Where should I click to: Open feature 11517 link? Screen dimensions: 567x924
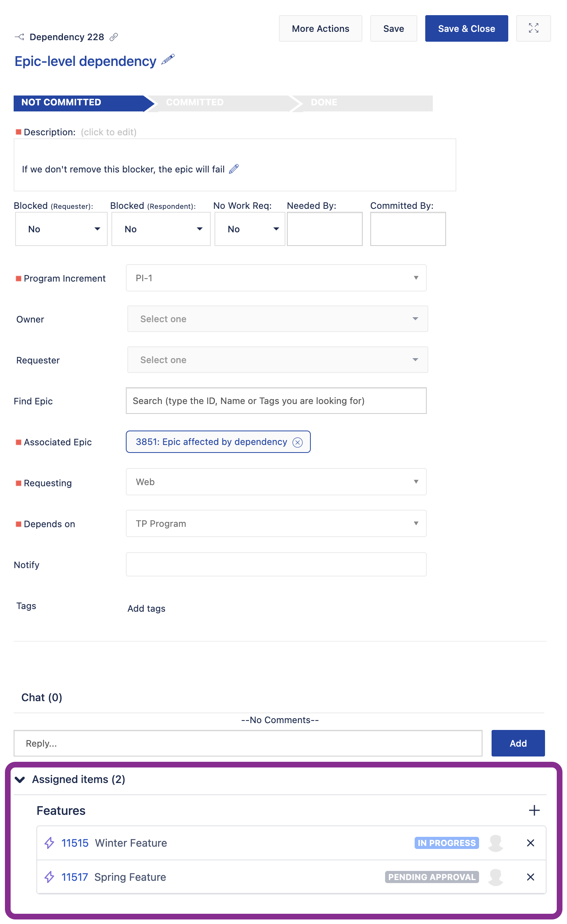75,877
